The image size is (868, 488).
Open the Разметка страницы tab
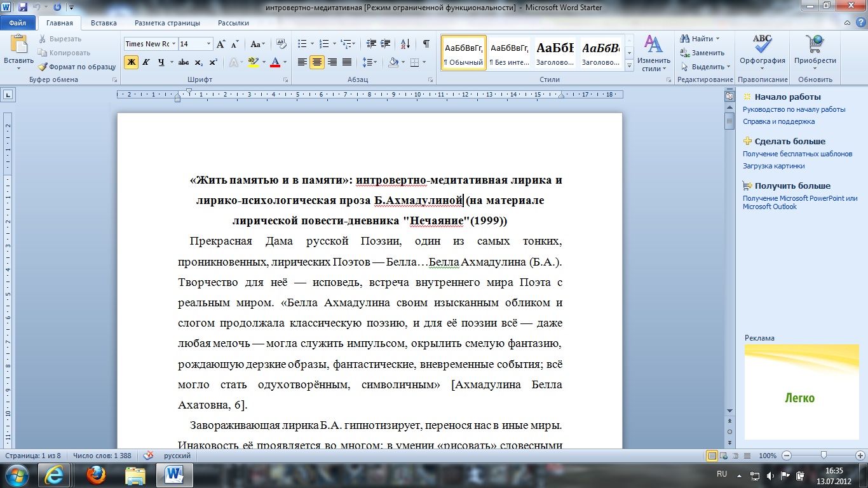point(167,23)
